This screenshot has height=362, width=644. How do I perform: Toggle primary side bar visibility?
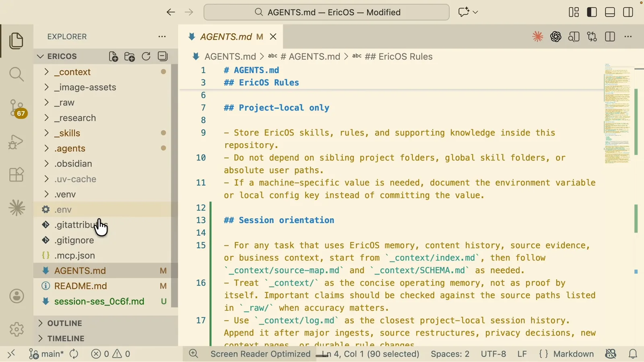(592, 12)
